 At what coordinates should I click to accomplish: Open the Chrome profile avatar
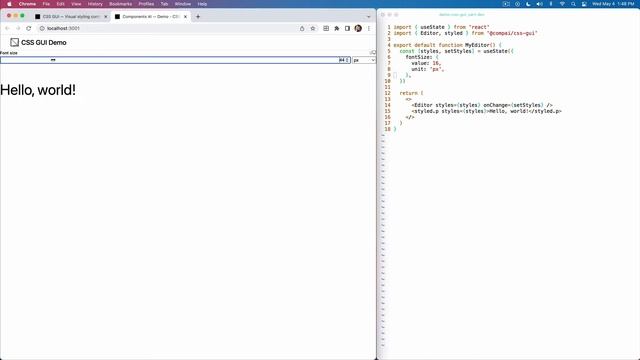point(358,28)
